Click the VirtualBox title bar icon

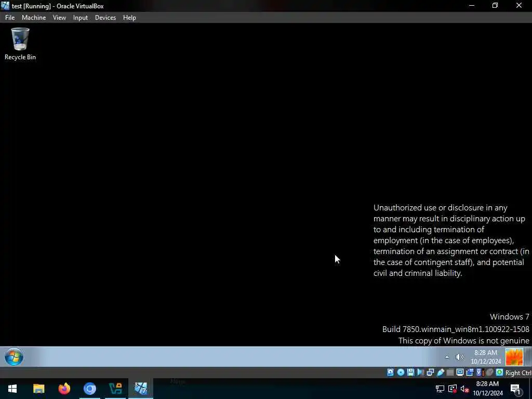click(x=5, y=6)
